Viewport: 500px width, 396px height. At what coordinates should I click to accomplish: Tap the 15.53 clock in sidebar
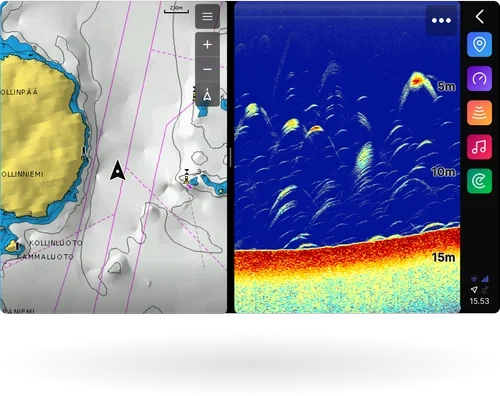[479, 301]
